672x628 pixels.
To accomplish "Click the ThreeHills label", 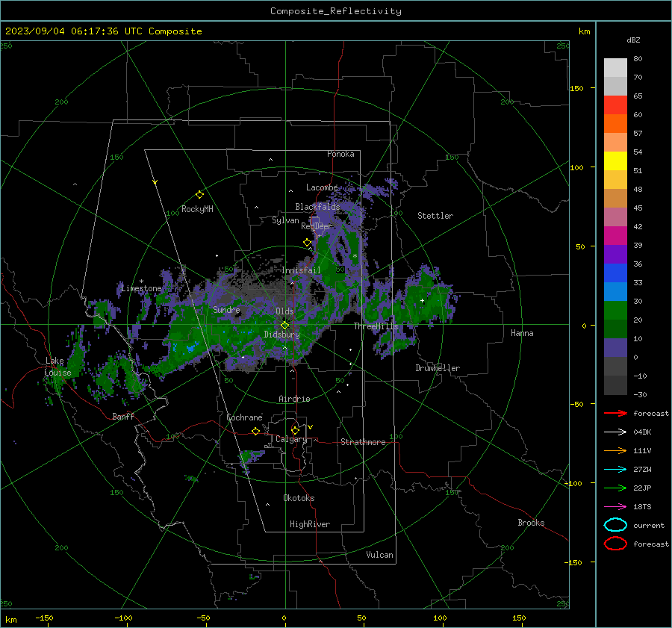I will [376, 326].
